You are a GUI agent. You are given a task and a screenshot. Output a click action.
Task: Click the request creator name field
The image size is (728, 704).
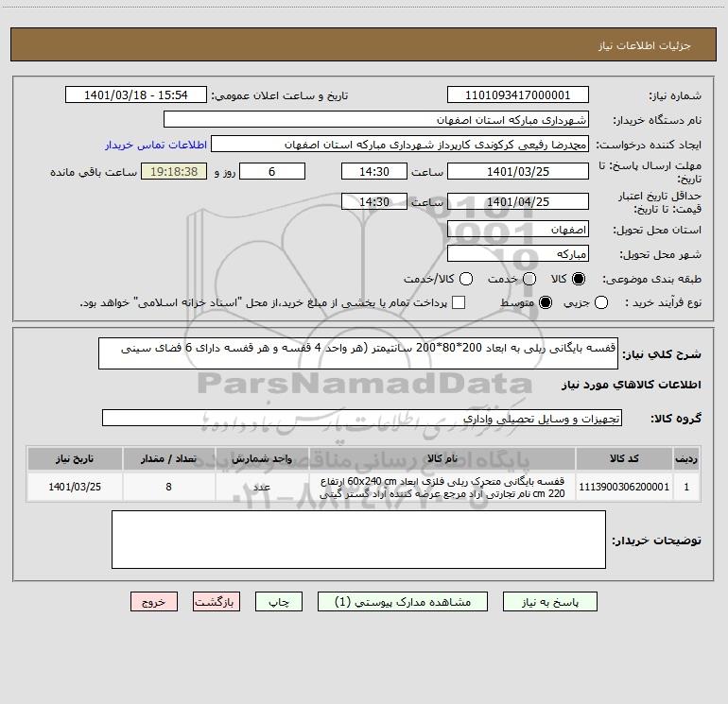400,144
